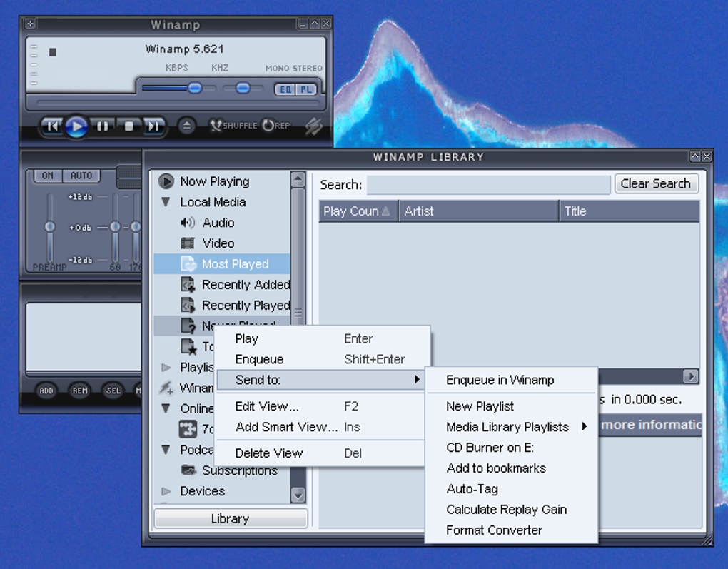Click the Most Played view icon
728x569 pixels.
(188, 264)
